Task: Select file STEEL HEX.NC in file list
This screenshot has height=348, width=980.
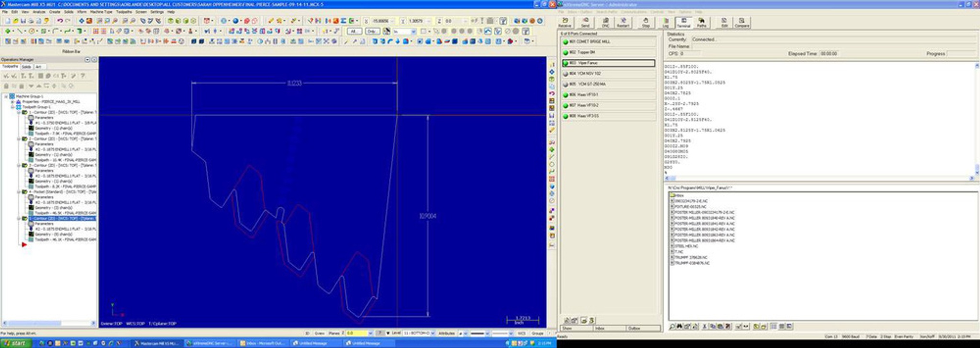Action: coord(686,246)
